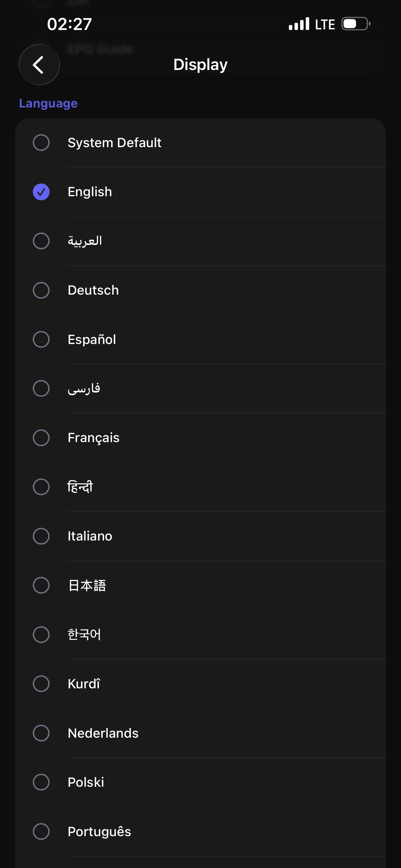Select Italiano from the list
This screenshot has height=868, width=401.
coord(200,536)
